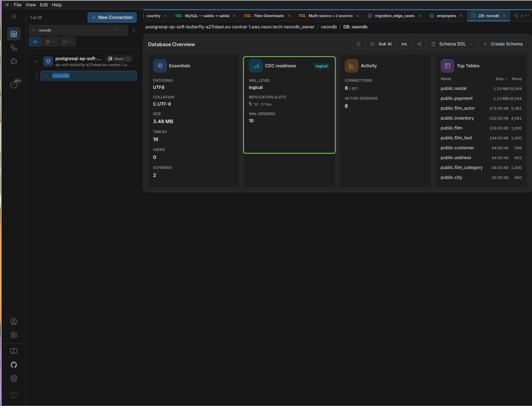Open the streams/migration sidebar icon
The width and height of the screenshot is (532, 406).
14,48
